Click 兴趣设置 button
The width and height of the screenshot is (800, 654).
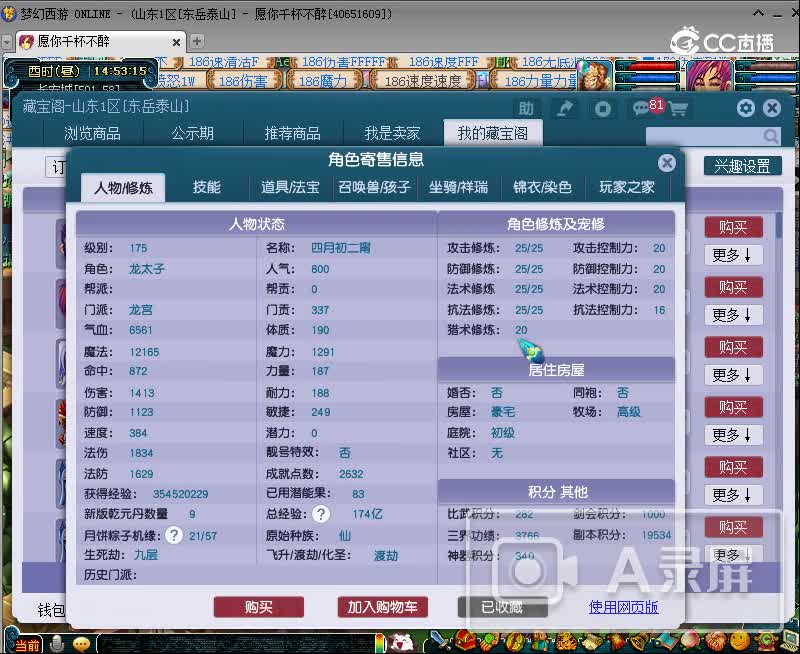[742, 166]
